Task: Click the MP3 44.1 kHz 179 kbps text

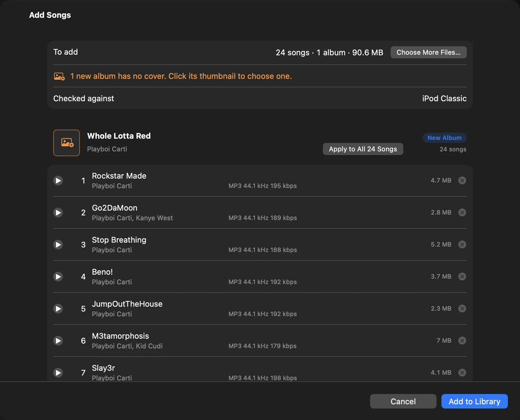Action: [x=262, y=346]
